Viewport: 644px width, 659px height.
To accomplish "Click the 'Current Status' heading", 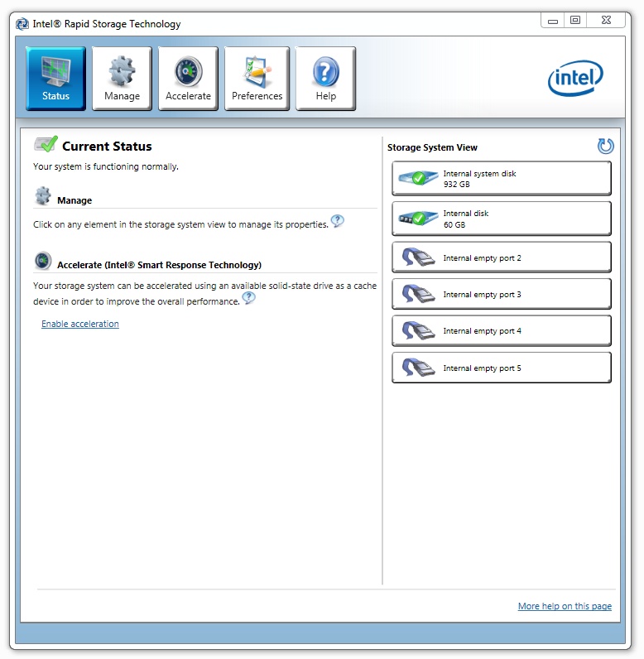I will coord(107,147).
